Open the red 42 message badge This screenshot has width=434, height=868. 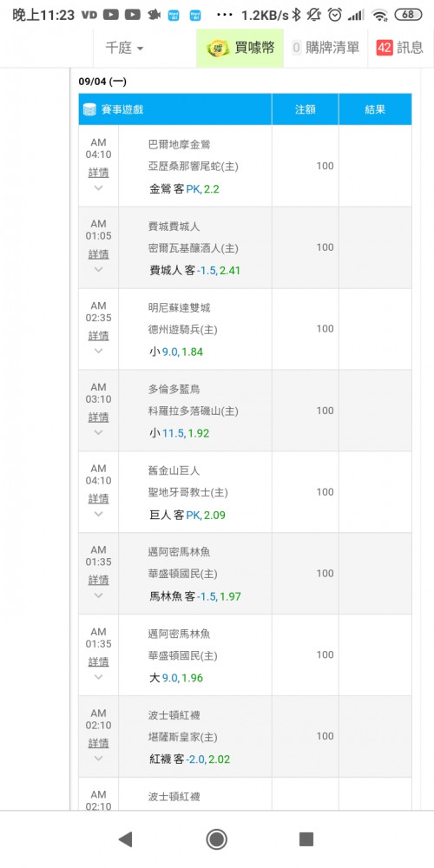[x=385, y=48]
